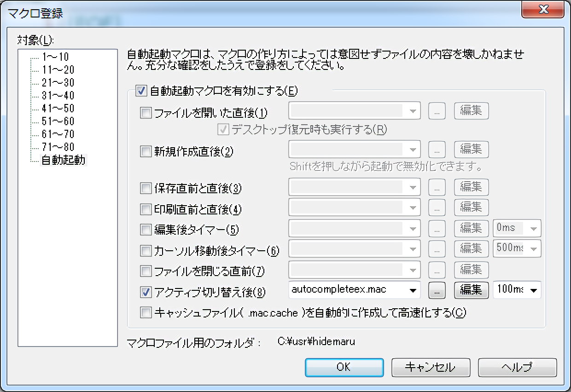The width and height of the screenshot is (571, 392).
Task: Enable ファイルを開いた直後 checkbox
Action: click(x=146, y=113)
